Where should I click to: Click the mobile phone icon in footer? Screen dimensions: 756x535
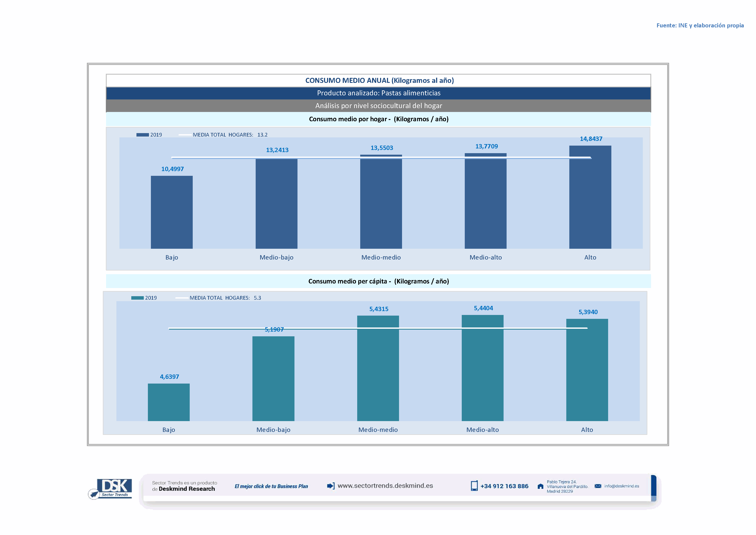[474, 486]
